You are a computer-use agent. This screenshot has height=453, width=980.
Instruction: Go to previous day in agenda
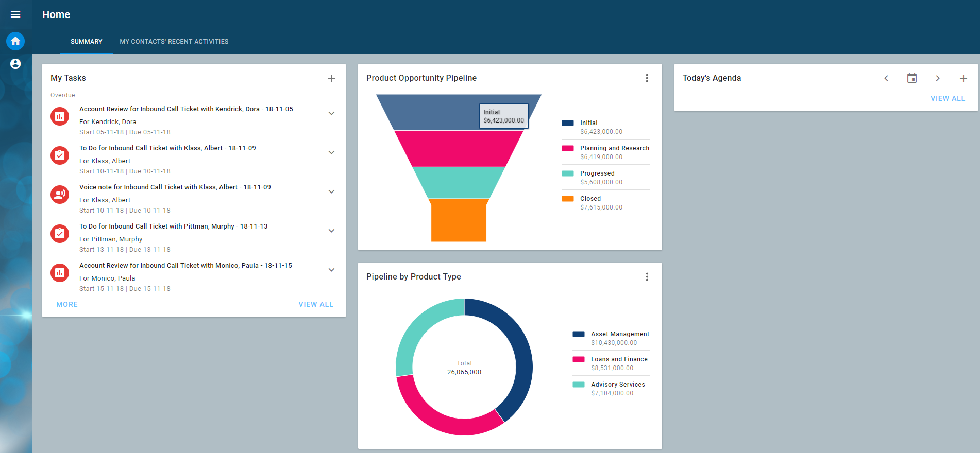click(x=886, y=78)
